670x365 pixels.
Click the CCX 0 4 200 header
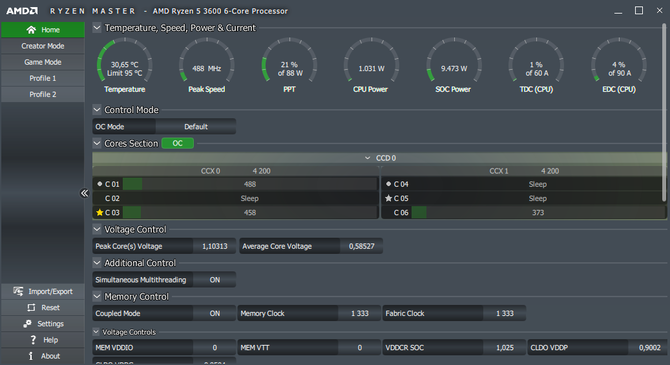(x=235, y=171)
